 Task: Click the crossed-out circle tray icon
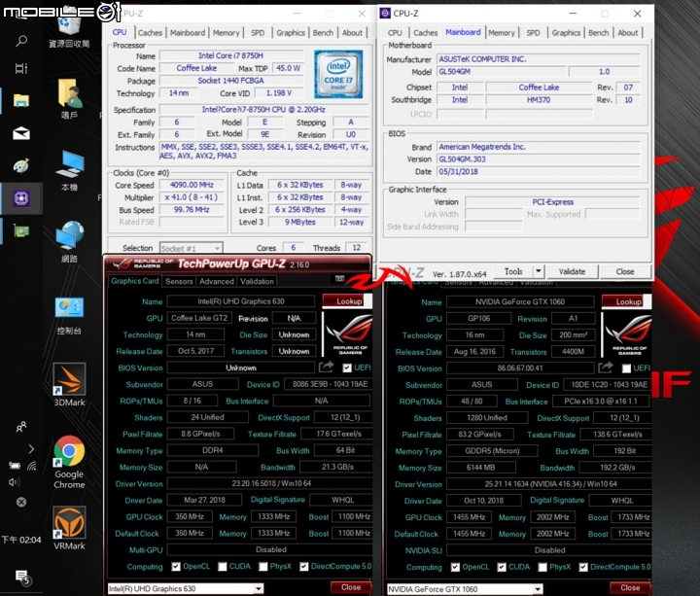click(x=21, y=503)
